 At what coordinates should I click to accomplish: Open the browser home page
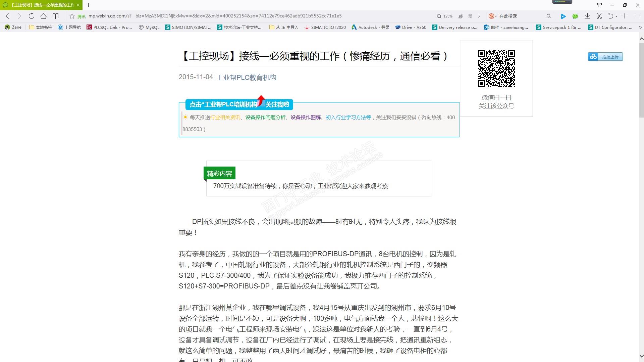[x=43, y=16]
